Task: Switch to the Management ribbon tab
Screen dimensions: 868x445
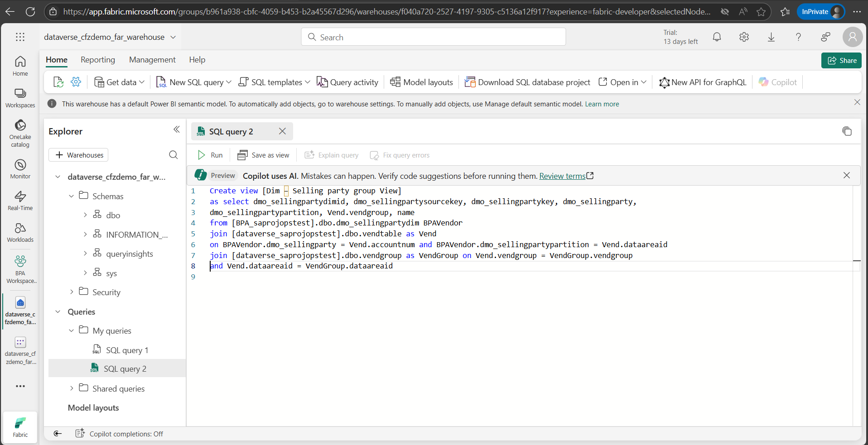Action: tap(152, 60)
